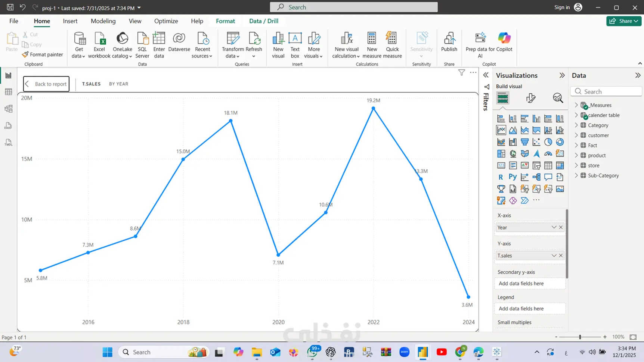Choose the Scatter chart visual icon

[x=536, y=142]
